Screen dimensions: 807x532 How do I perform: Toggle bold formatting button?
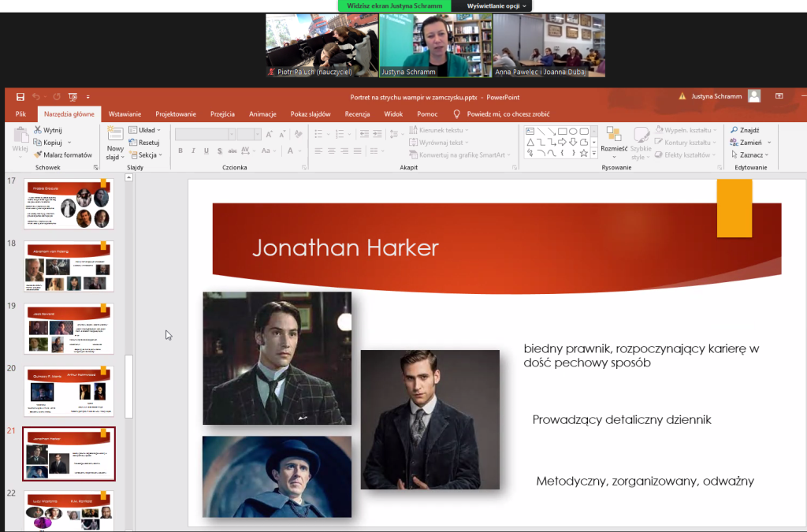click(180, 151)
